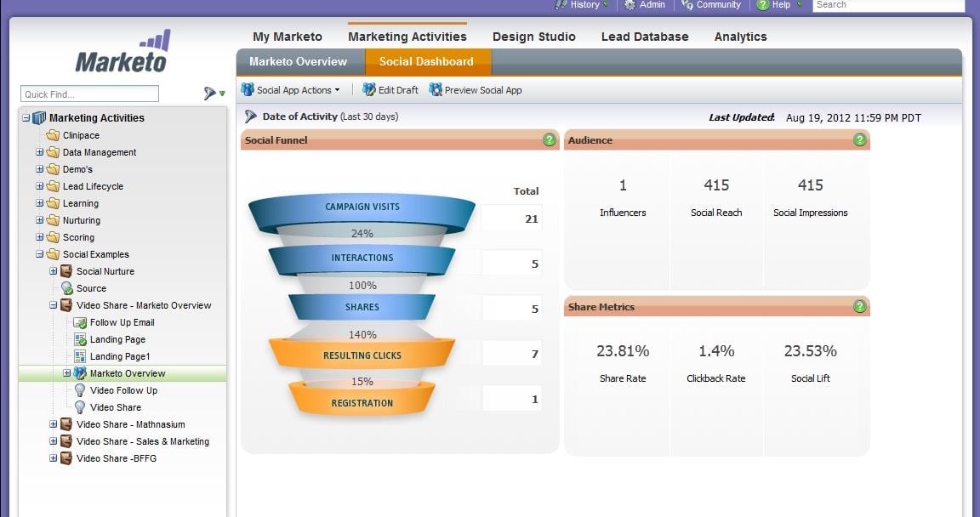The width and height of the screenshot is (980, 517).
Task: Click the Video Share - Mathnasium program icon
Action: (66, 424)
